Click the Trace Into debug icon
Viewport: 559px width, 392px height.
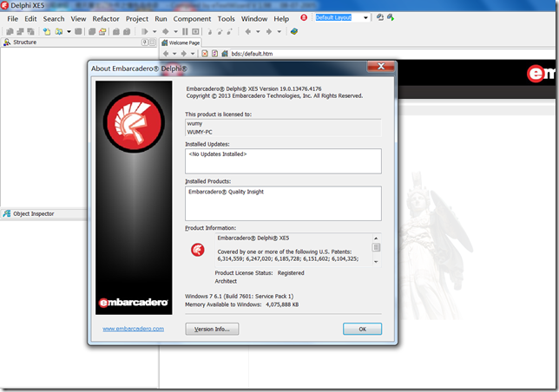coord(210,32)
